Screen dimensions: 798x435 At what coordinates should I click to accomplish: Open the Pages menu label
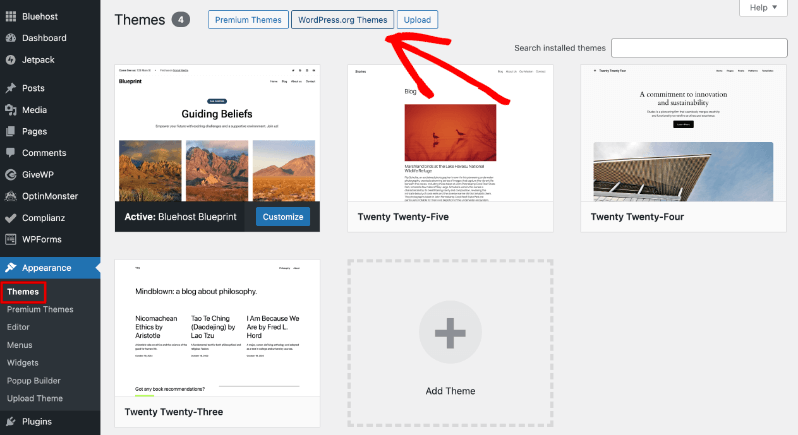pyautogui.click(x=34, y=131)
